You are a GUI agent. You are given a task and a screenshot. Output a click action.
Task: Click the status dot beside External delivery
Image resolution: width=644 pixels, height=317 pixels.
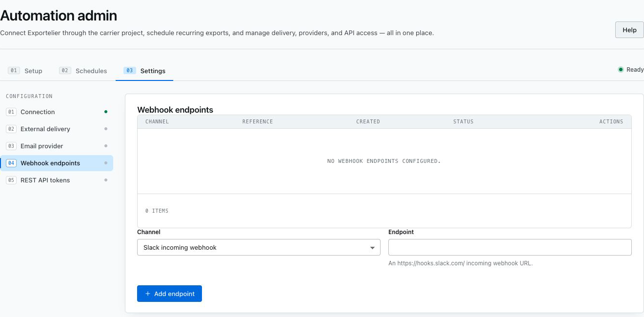(106, 129)
